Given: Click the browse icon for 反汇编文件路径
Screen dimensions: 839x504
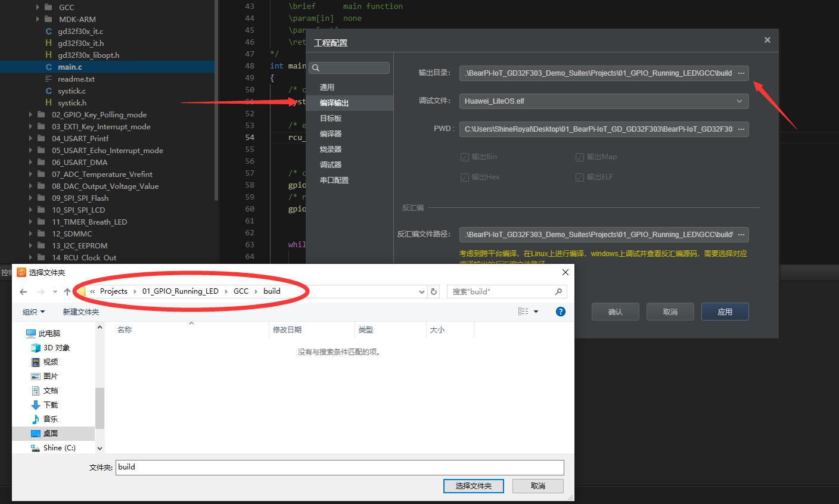Looking at the screenshot, I should click(x=741, y=234).
